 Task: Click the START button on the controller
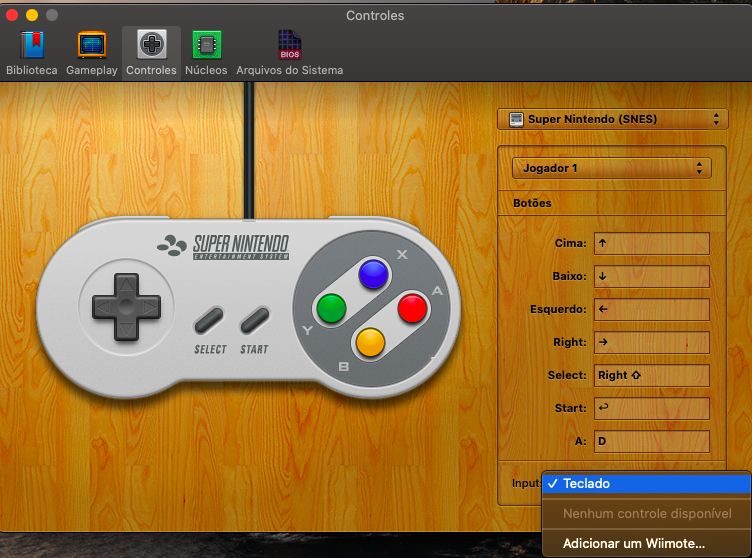tap(254, 321)
